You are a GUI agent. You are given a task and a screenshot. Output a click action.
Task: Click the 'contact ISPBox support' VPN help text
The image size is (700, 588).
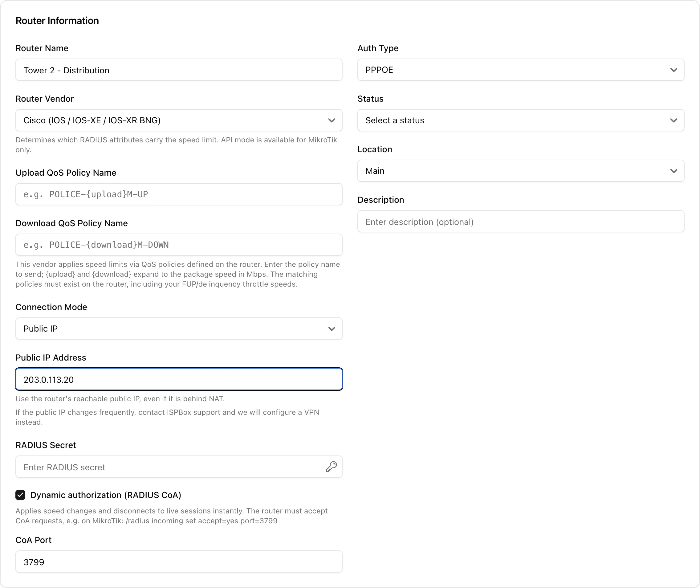pos(167,417)
